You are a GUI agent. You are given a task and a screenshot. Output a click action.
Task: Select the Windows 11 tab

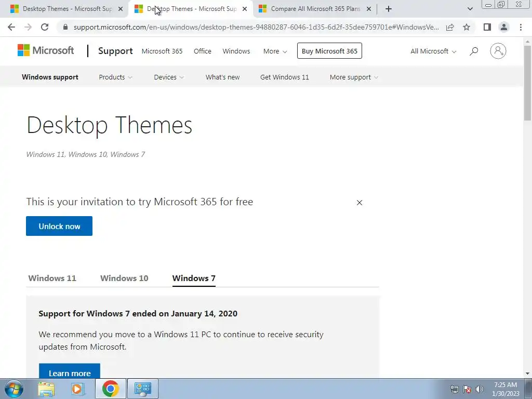[x=52, y=278]
